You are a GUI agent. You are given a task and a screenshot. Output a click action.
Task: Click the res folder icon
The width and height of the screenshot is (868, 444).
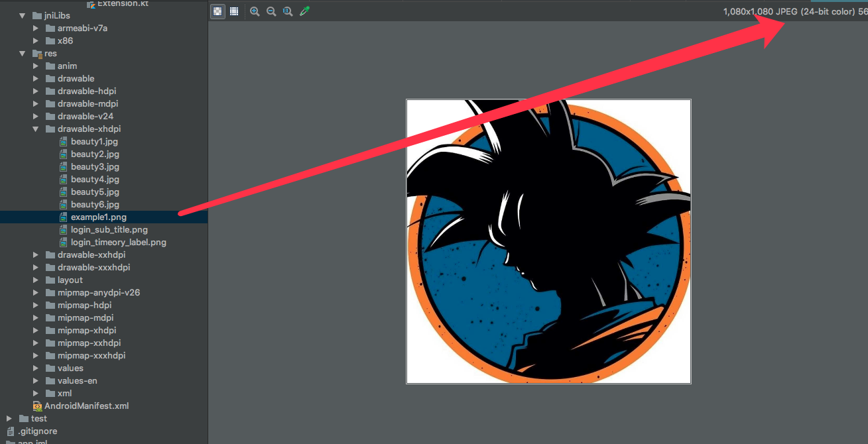click(36, 53)
